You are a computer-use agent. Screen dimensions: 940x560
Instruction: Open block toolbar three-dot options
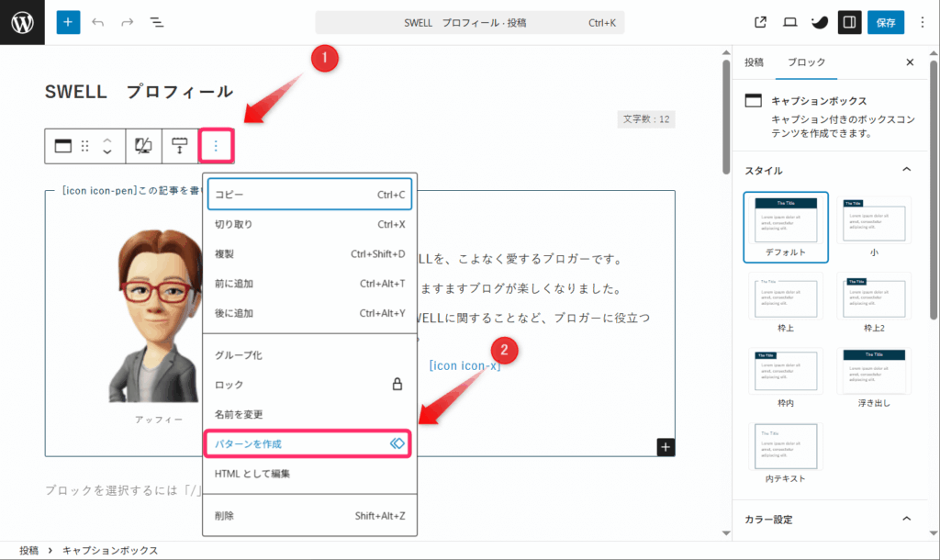coord(216,146)
